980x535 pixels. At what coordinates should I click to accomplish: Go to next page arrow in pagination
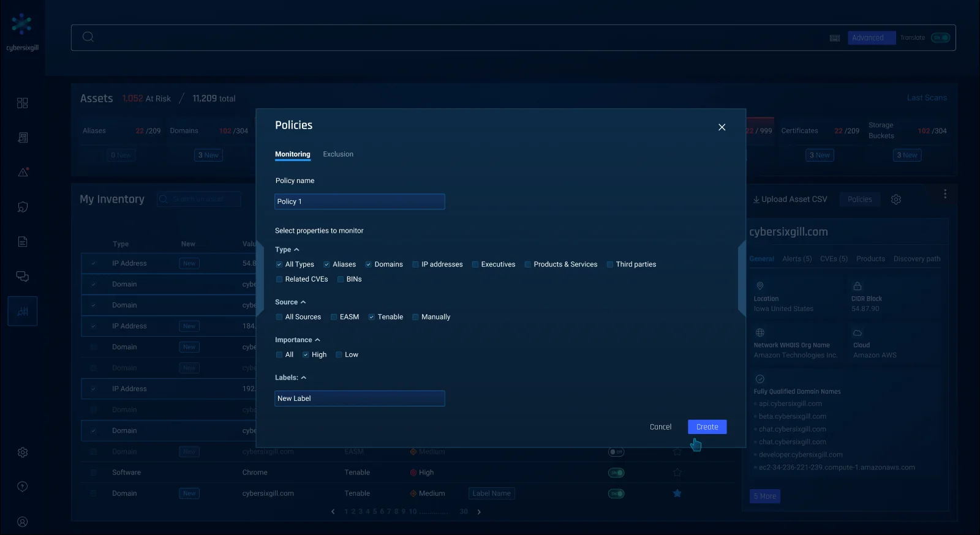(x=479, y=512)
